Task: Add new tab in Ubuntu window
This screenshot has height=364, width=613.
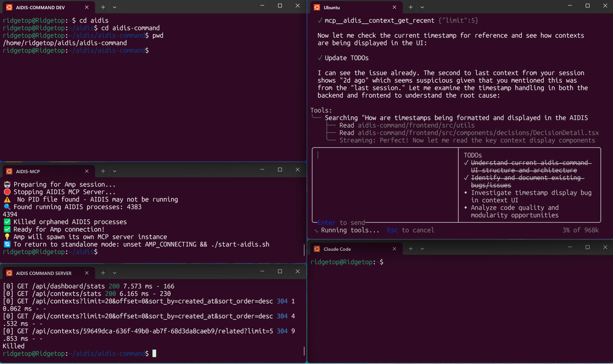Action: click(410, 8)
